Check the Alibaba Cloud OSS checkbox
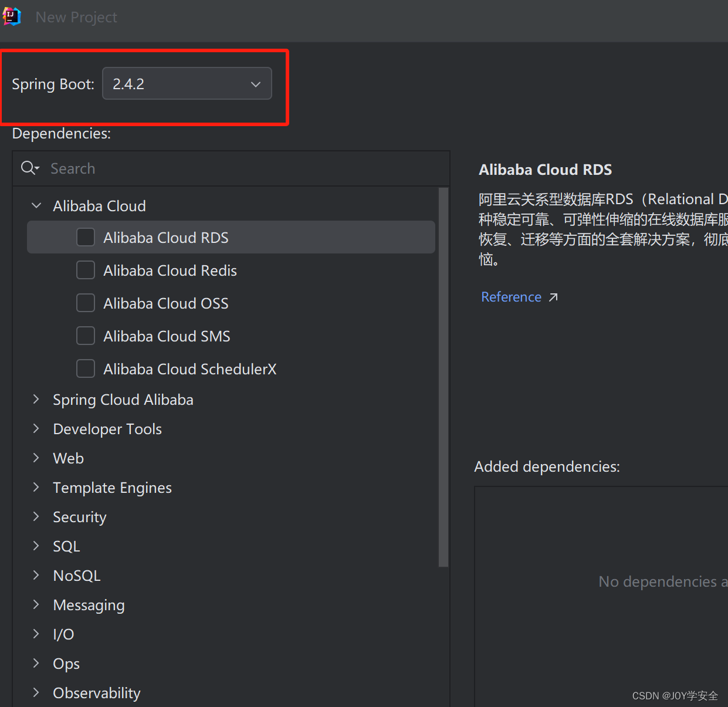 pos(86,303)
